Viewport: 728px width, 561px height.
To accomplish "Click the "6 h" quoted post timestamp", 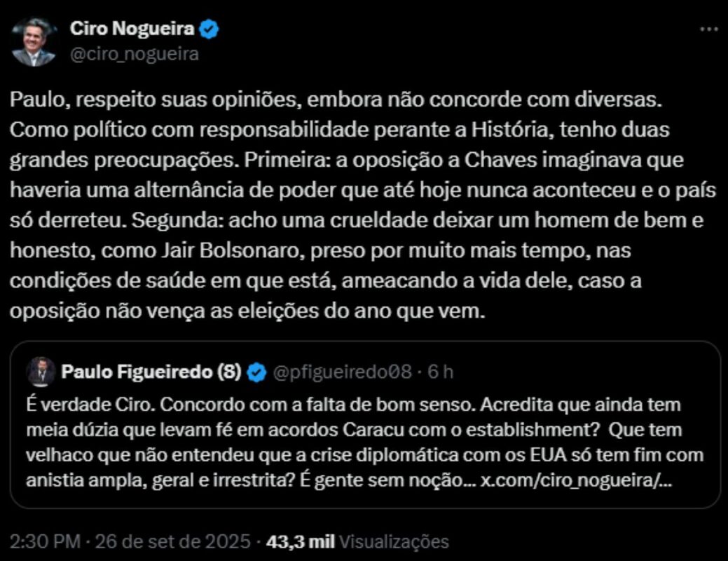I will tap(441, 372).
